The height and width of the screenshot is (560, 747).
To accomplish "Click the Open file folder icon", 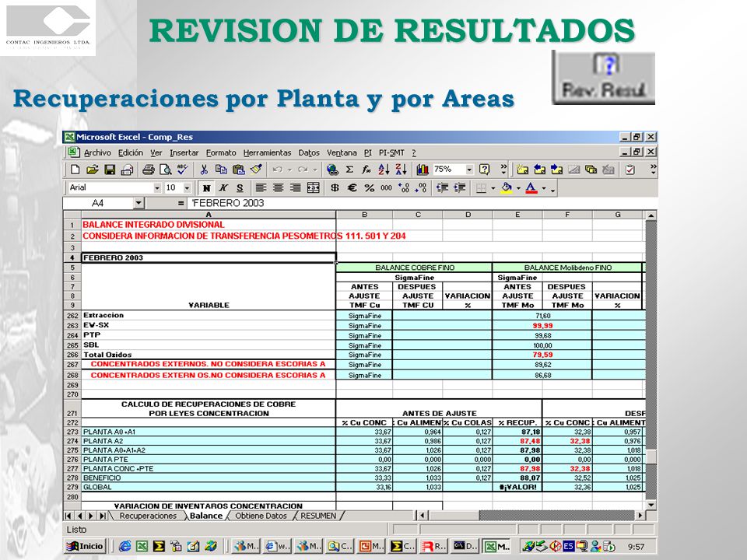I will coord(93,170).
